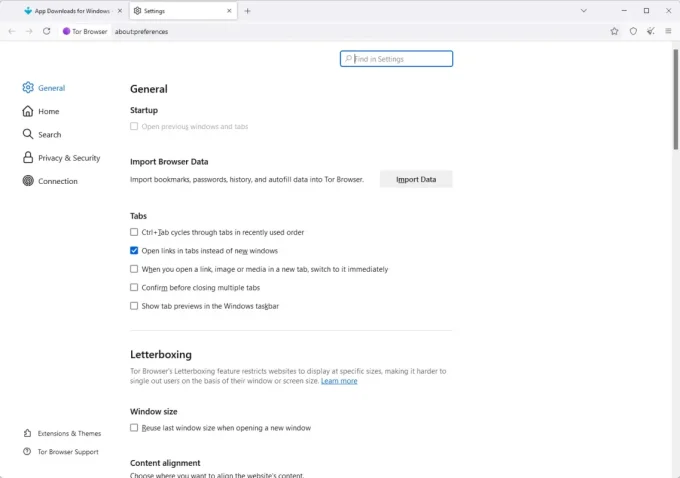The image size is (680, 478).
Task: Open a new tab with plus button
Action: click(248, 11)
